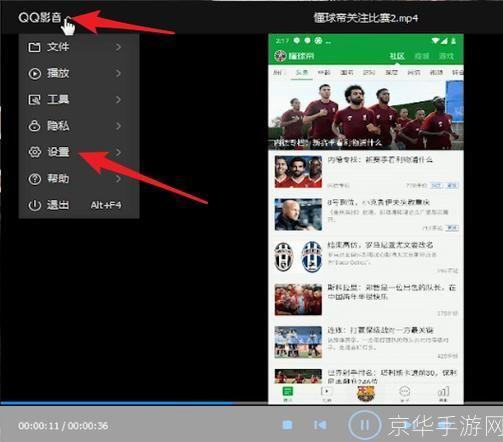Pause the video with the round pause button
Screen dimensions: 503x442
tap(364, 425)
